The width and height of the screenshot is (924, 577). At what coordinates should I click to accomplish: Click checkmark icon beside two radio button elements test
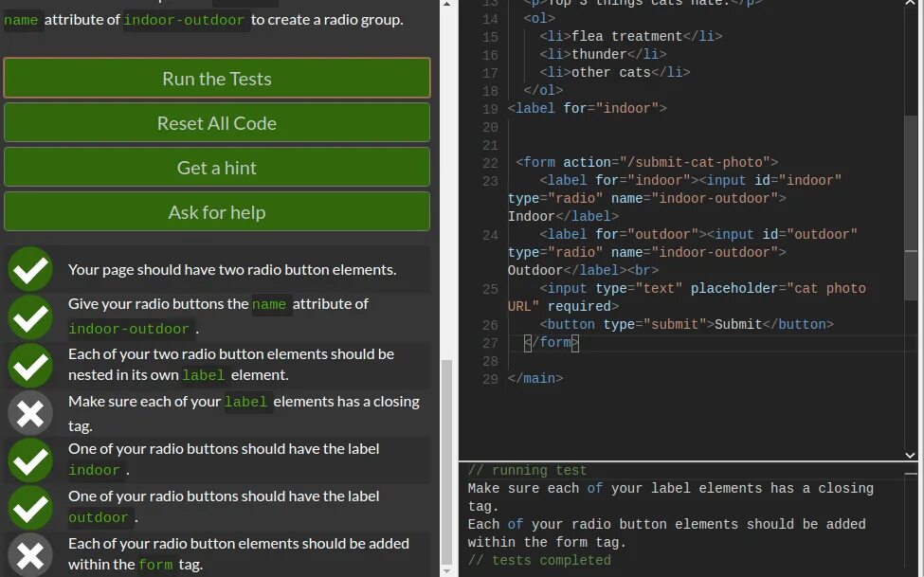pos(30,269)
